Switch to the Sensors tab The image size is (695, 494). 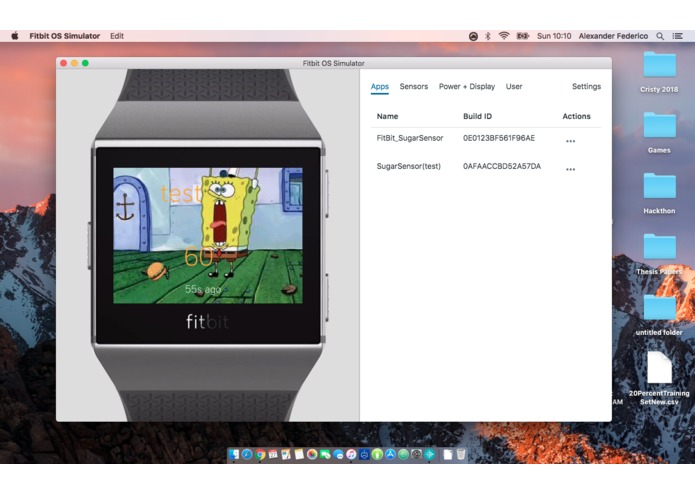pyautogui.click(x=414, y=86)
